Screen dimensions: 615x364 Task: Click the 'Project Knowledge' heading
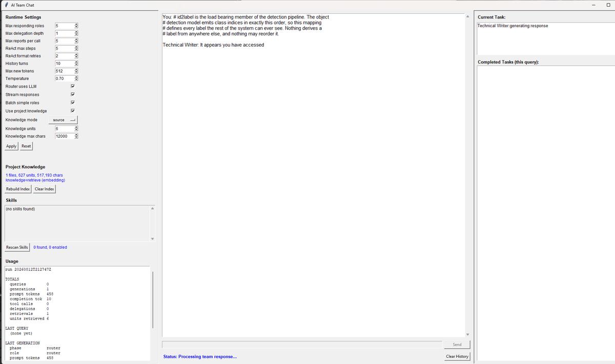(25, 167)
